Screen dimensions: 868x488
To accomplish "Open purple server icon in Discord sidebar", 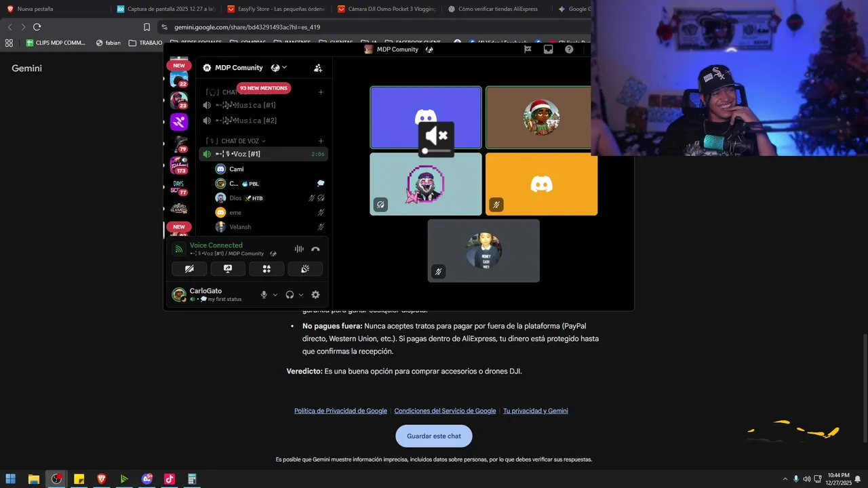I will [179, 122].
